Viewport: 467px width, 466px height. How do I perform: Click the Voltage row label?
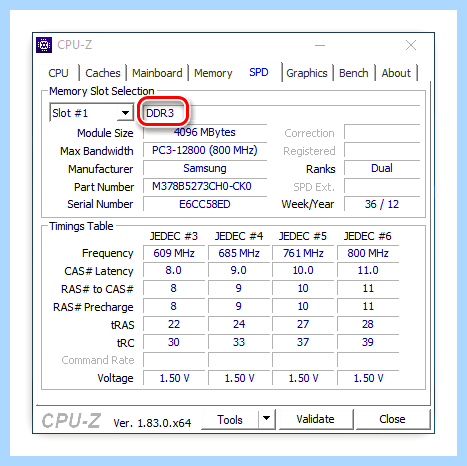pos(115,378)
